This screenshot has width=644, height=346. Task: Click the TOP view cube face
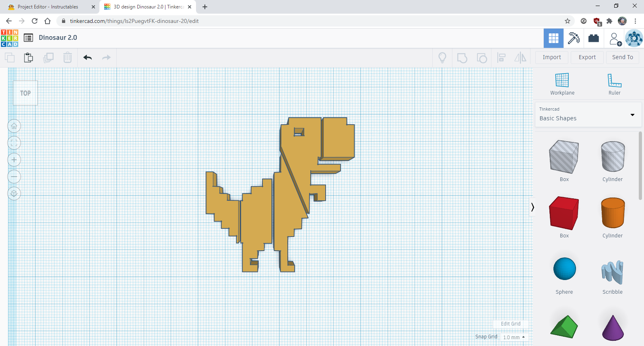[x=25, y=93]
